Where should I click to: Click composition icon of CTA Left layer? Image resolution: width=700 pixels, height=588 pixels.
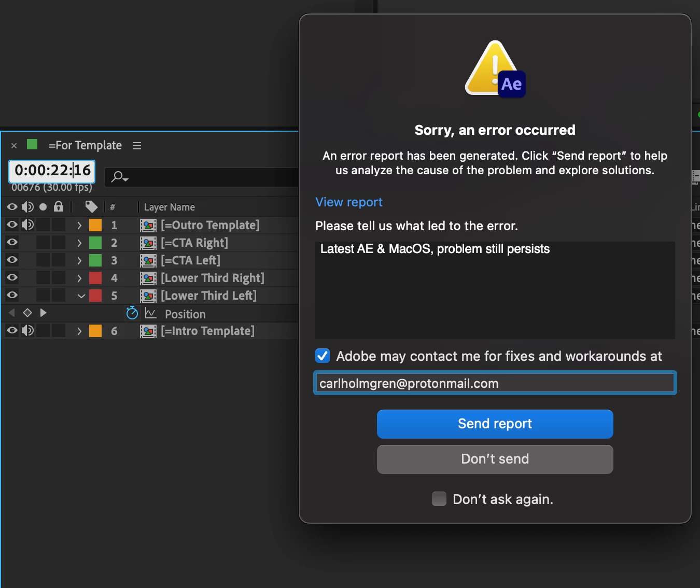pyautogui.click(x=148, y=260)
